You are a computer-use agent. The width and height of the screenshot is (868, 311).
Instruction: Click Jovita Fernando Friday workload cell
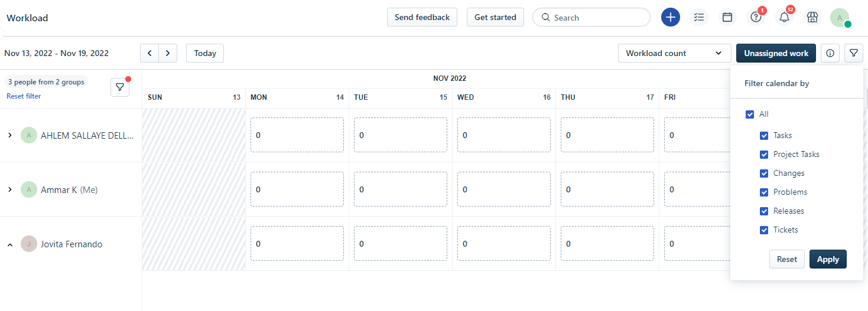point(697,244)
